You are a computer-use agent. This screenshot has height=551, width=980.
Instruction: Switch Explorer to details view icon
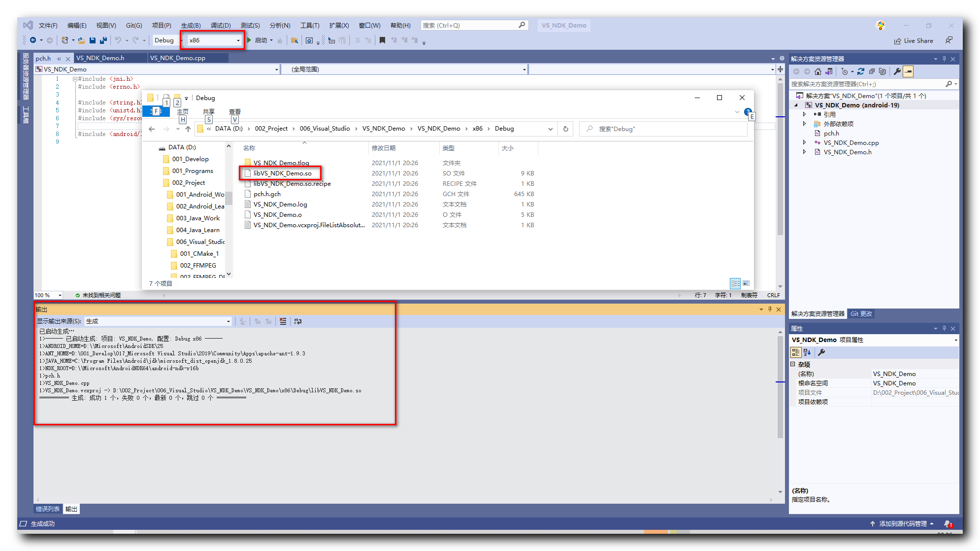click(x=735, y=283)
